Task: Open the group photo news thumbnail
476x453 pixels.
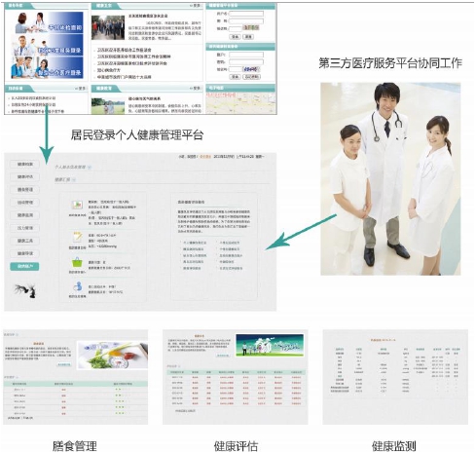Action: (108, 27)
